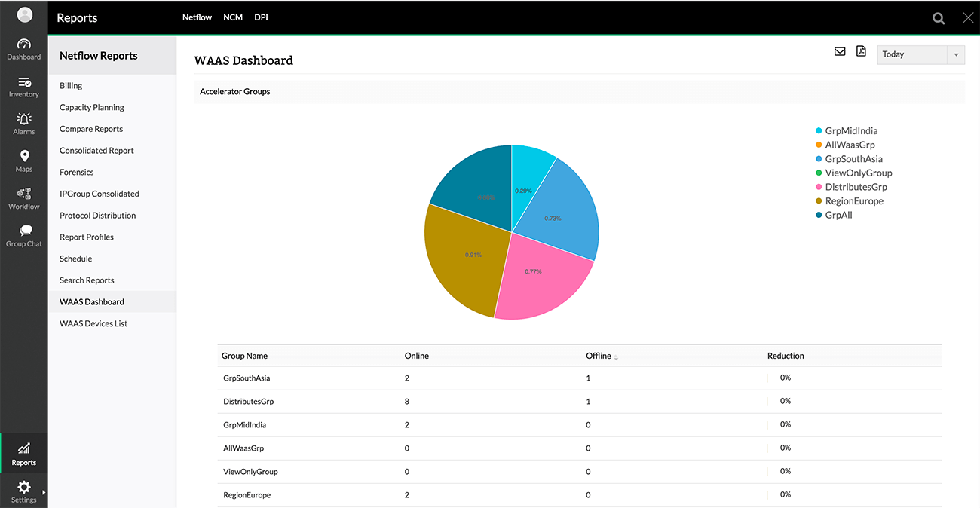Image resolution: width=980 pixels, height=508 pixels.
Task: Switch to the Netflow tab
Action: click(197, 17)
